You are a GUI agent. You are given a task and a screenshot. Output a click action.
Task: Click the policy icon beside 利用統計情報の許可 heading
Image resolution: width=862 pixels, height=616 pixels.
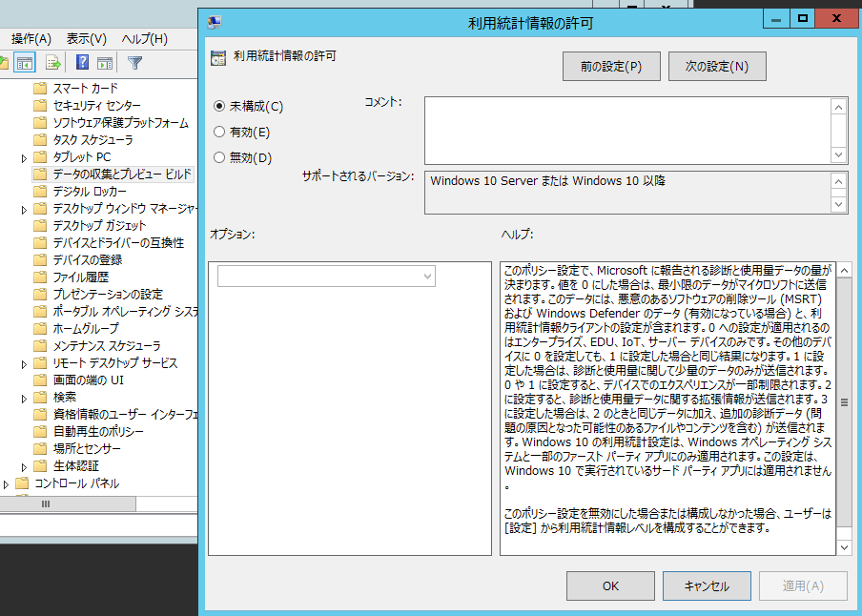(x=218, y=58)
